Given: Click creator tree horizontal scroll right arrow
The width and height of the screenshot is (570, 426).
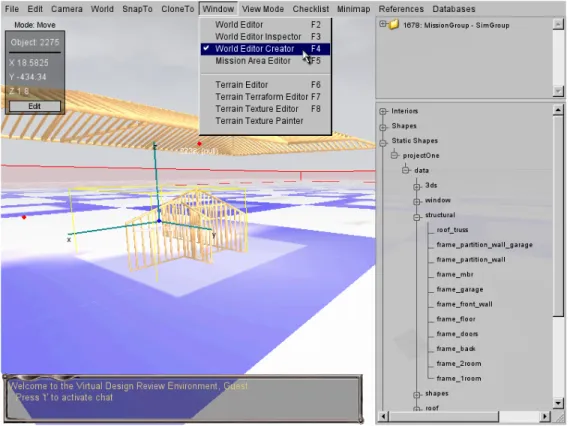Looking at the screenshot, I should pyautogui.click(x=545, y=416).
